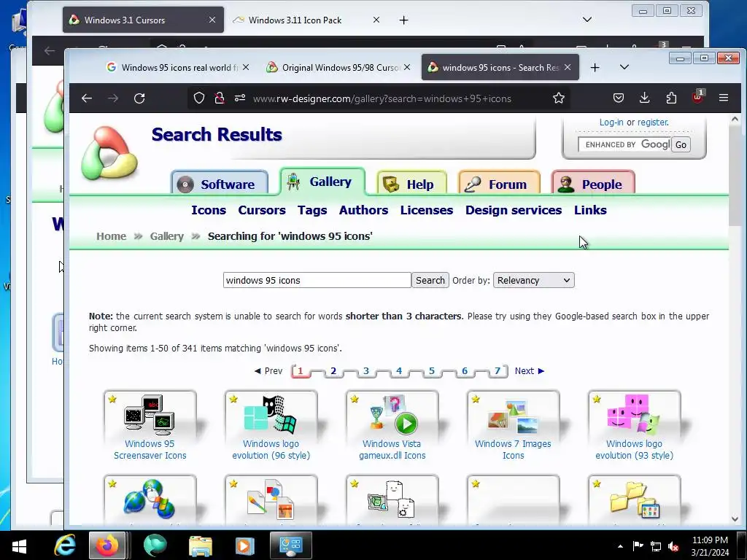Click the register link
The image size is (747, 560).
tap(653, 122)
